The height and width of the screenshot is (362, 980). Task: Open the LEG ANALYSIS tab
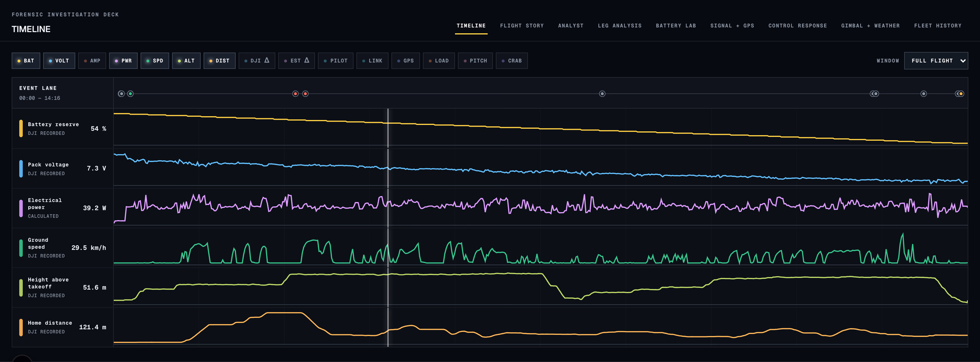(619, 26)
